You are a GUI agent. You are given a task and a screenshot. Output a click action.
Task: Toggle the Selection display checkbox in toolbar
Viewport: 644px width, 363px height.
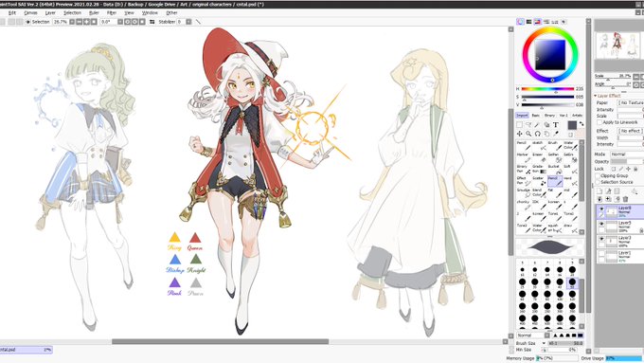(27, 22)
